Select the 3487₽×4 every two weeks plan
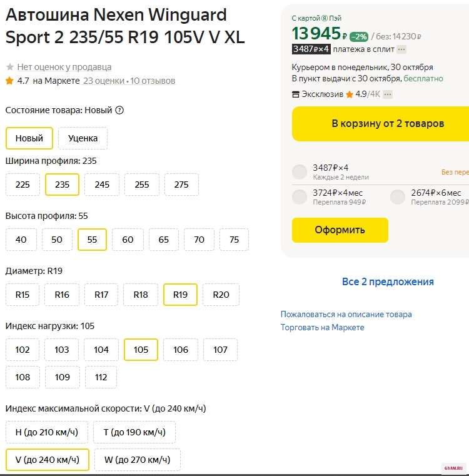 (300, 172)
